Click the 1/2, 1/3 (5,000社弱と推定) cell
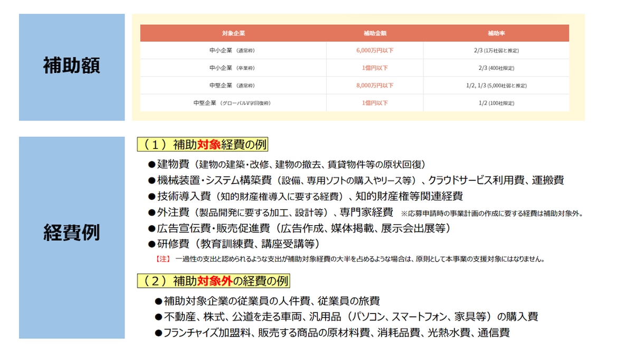 (496, 86)
